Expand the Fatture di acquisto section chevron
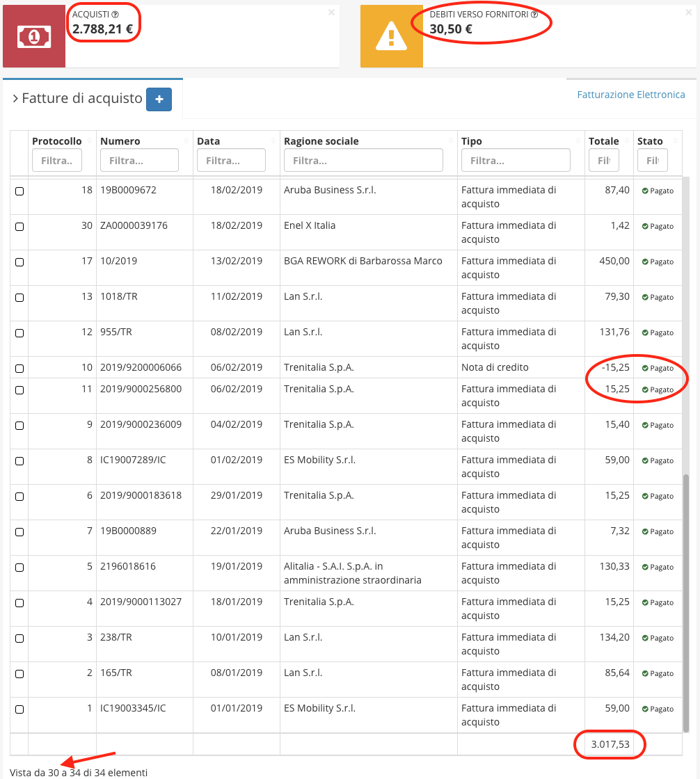Screen dimensions: 700x779 click(x=15, y=99)
